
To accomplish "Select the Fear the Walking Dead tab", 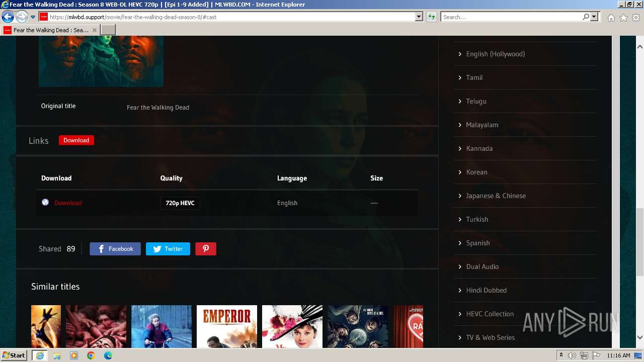I will 50,30.
